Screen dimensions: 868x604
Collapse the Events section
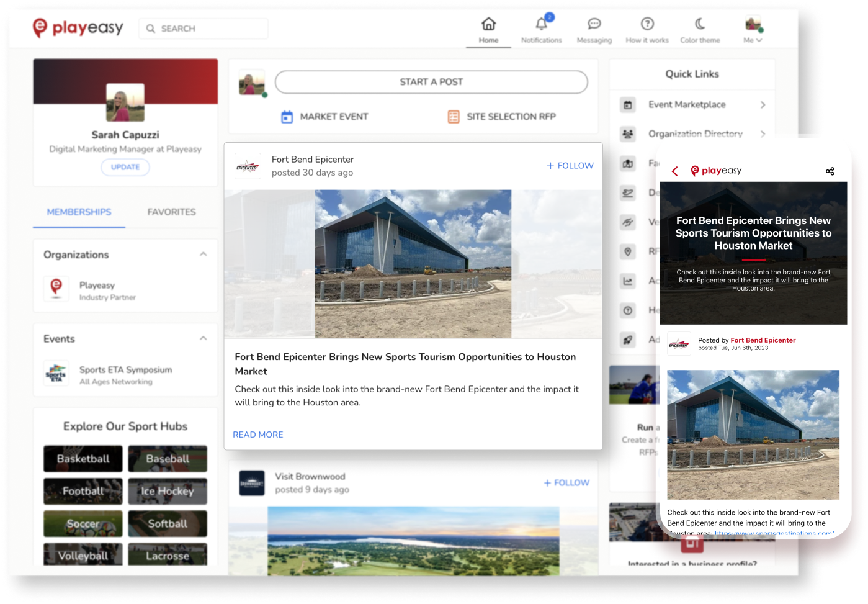click(203, 339)
